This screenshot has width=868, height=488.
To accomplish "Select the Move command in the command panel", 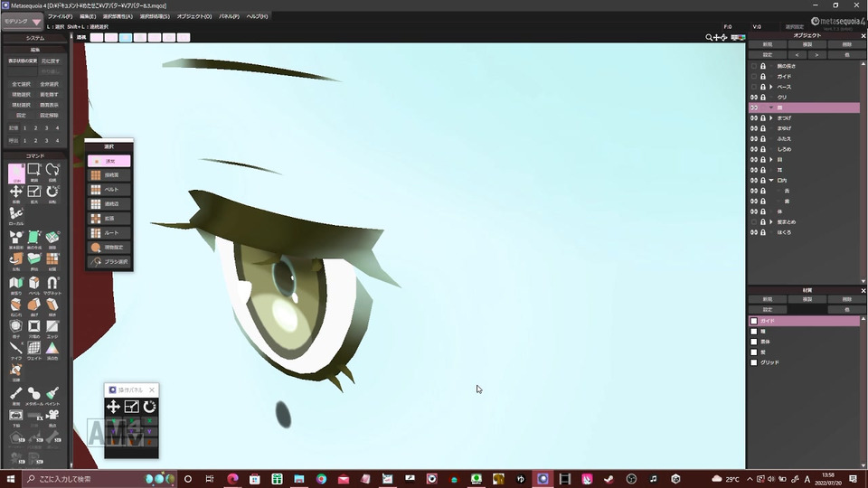I will 16,192.
